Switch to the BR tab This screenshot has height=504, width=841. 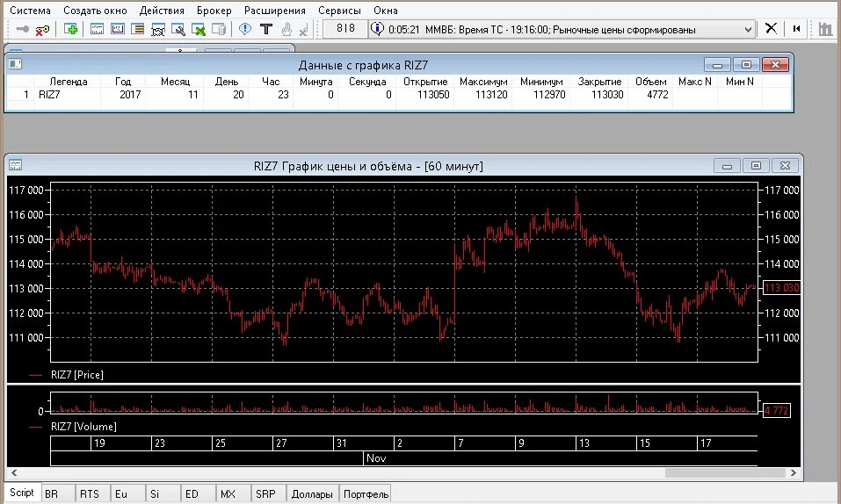tap(58, 493)
